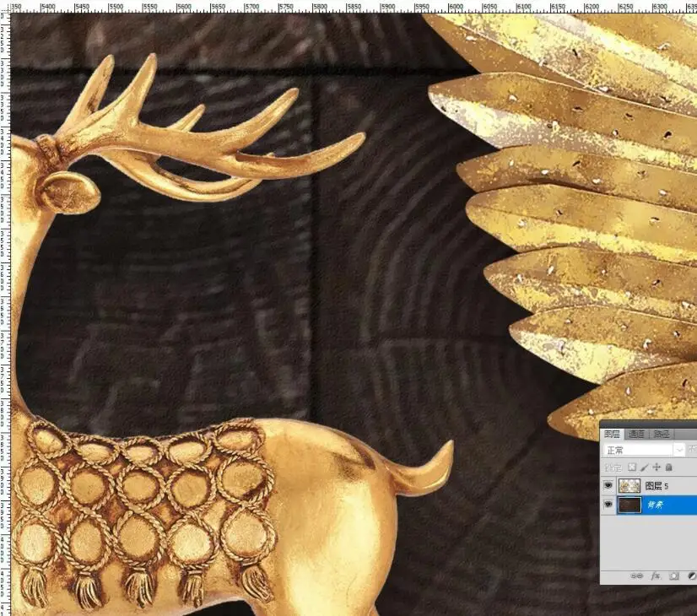Toggle lock transparent pixels icon
The width and height of the screenshot is (697, 616).
[632, 467]
